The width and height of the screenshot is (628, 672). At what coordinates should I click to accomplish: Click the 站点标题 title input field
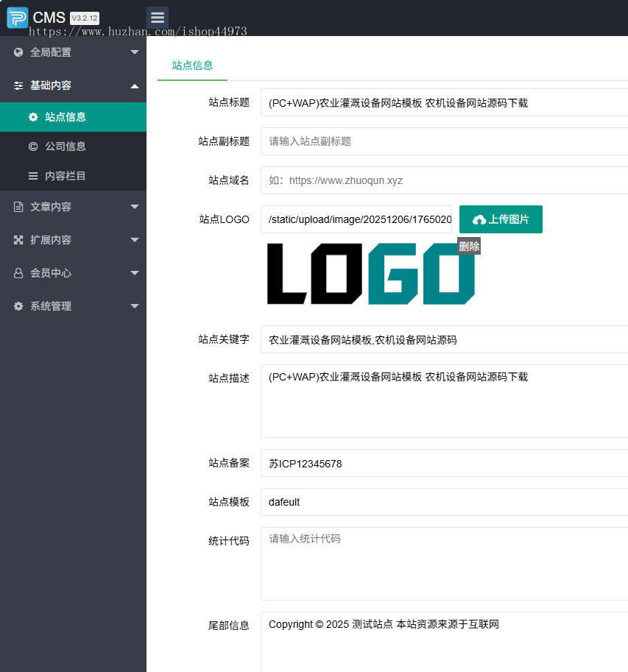point(442,103)
